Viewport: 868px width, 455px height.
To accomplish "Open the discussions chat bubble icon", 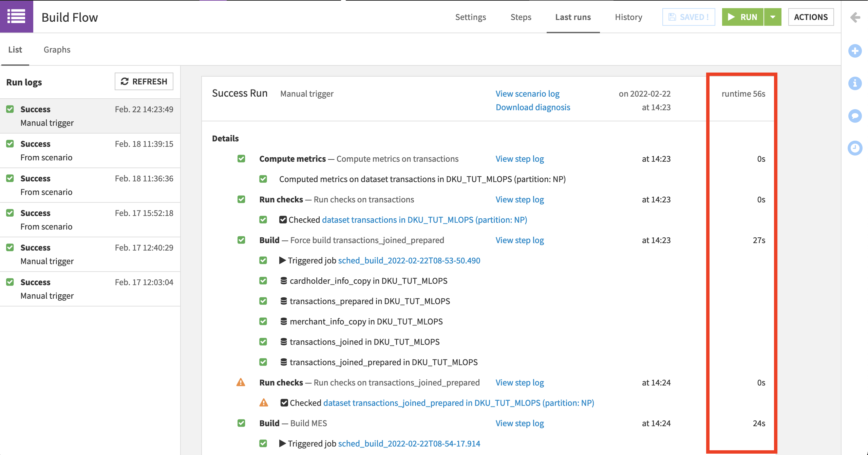I will [855, 116].
